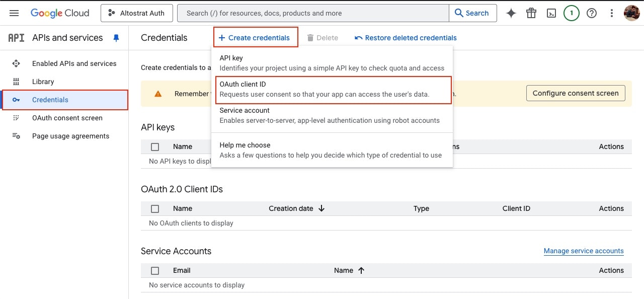Click the API product icon in sidebar header

(16, 38)
